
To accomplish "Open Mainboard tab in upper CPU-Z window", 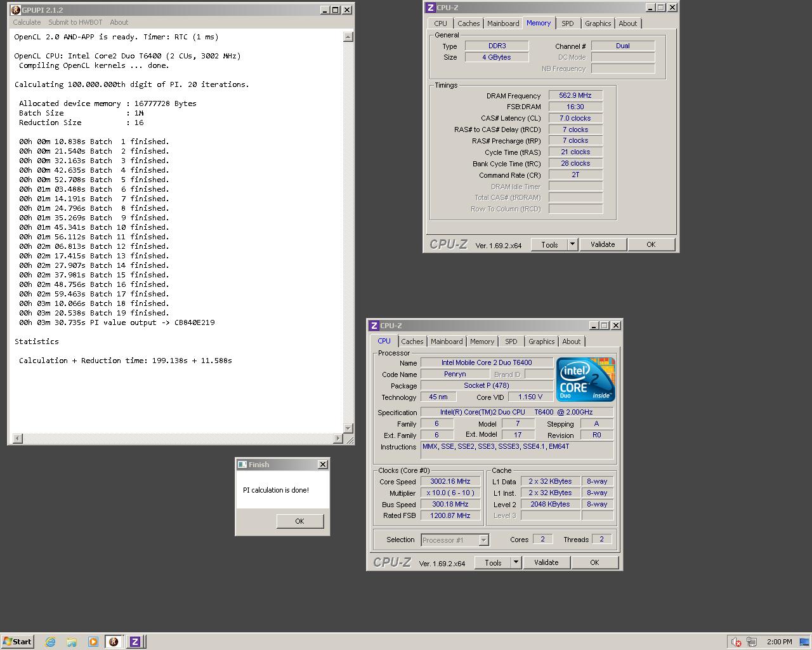I will (503, 23).
